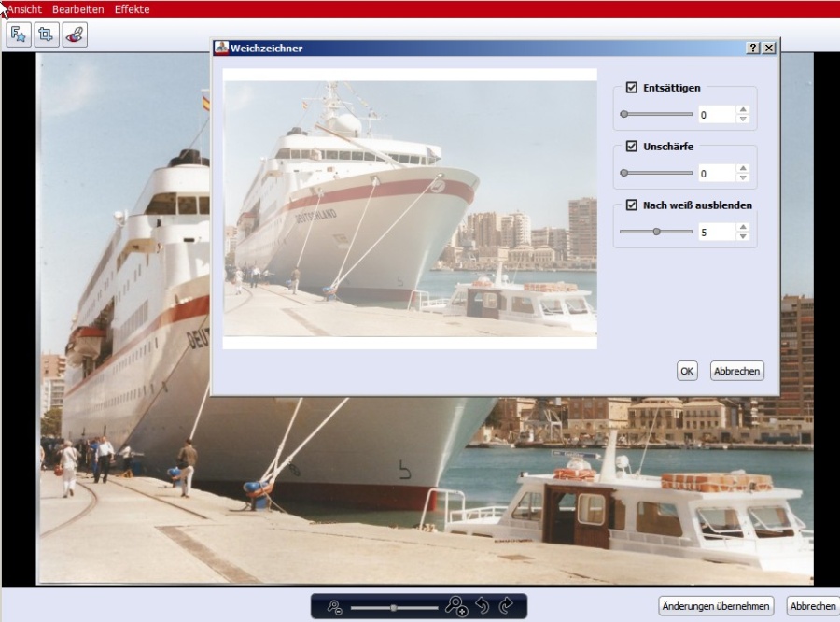Increase the Entsättigen value with up arrow
The height and width of the screenshot is (622, 840).
tap(743, 110)
